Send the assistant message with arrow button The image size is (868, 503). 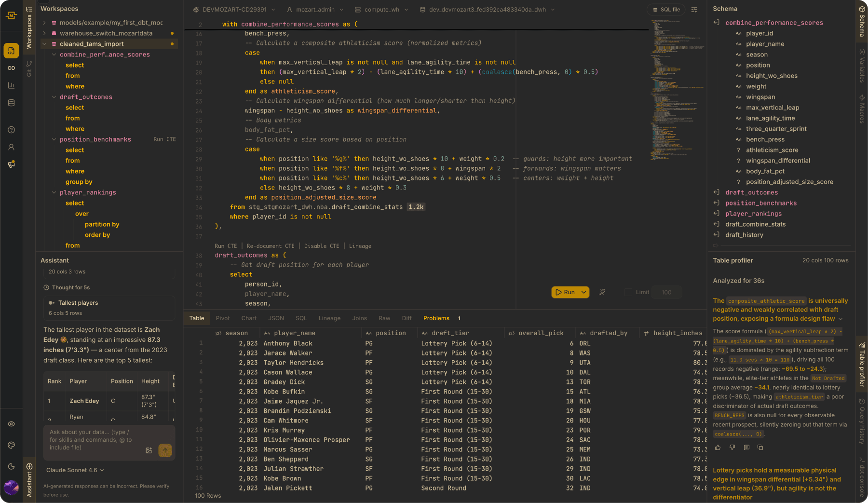(x=165, y=450)
